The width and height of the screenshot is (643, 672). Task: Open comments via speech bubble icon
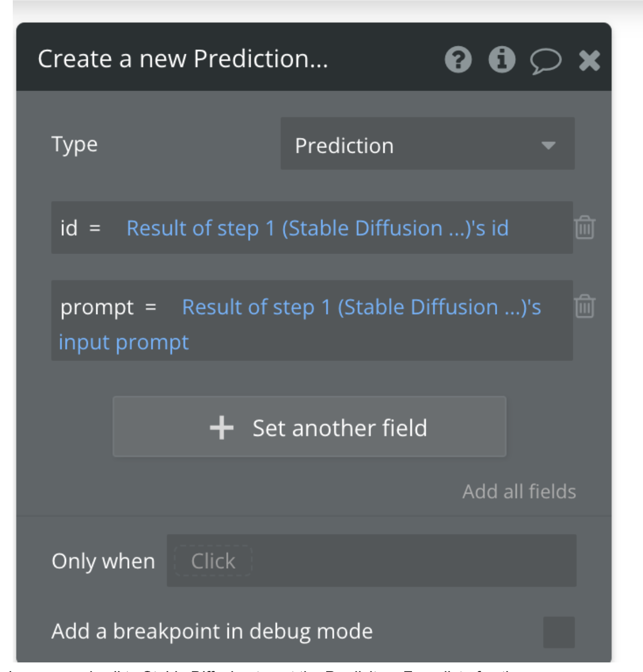546,60
